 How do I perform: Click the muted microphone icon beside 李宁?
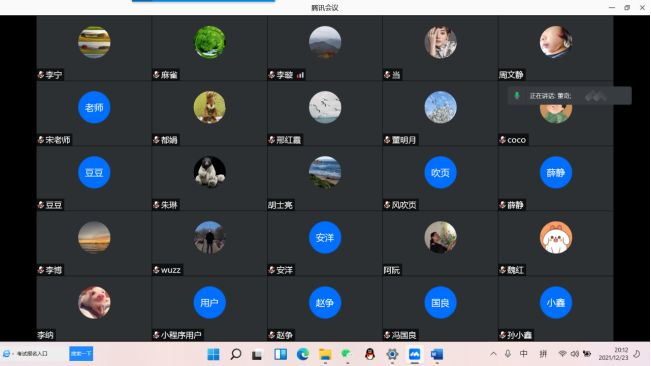pos(41,75)
